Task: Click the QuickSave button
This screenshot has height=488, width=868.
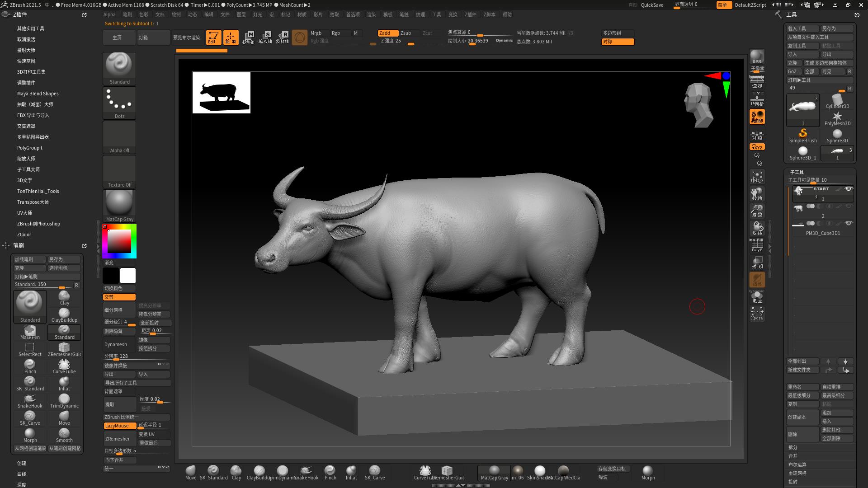Action: click(x=652, y=5)
